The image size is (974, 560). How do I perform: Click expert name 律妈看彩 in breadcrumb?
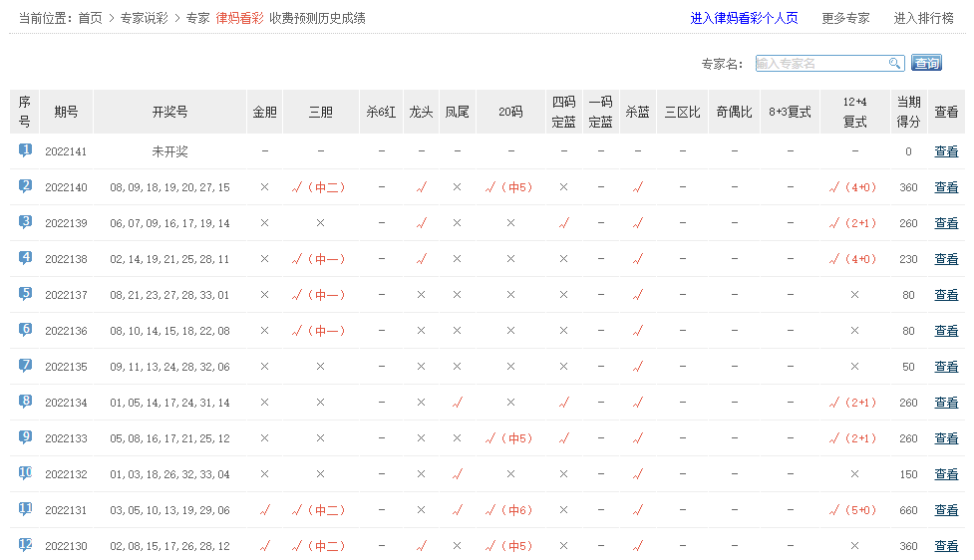tap(238, 18)
